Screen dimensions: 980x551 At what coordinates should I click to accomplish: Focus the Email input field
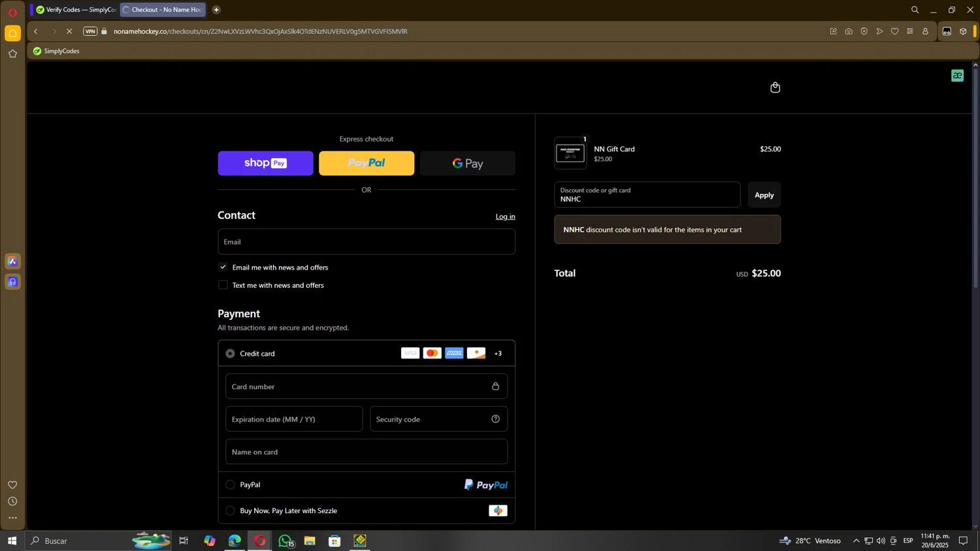(367, 242)
